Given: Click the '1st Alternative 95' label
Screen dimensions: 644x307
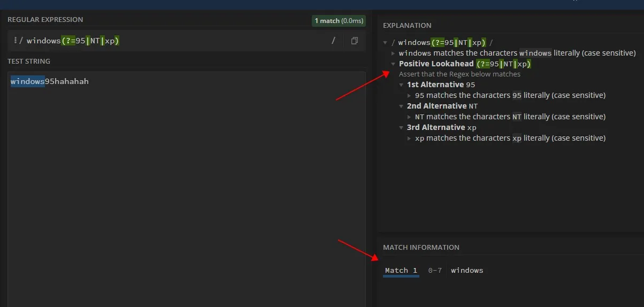Looking at the screenshot, I should click(x=441, y=85).
